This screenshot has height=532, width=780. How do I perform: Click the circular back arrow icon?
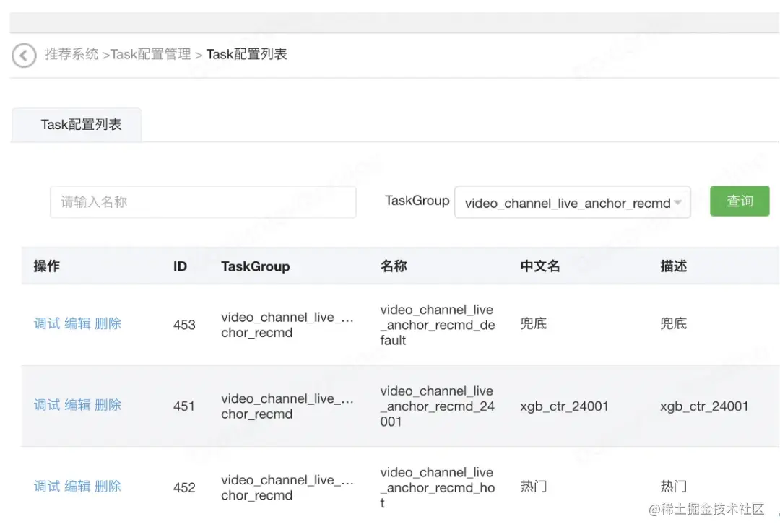pos(24,55)
